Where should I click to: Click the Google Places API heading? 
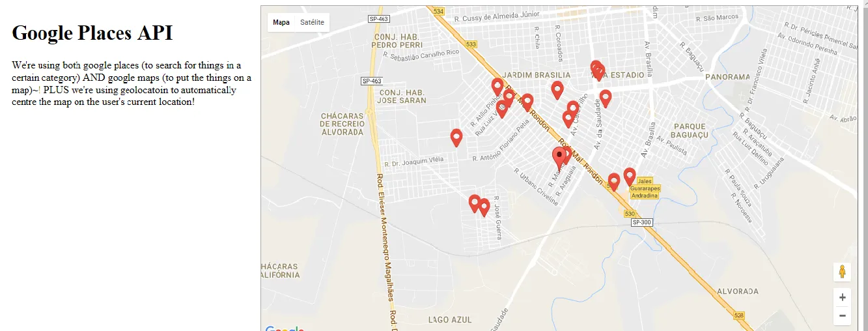92,33
